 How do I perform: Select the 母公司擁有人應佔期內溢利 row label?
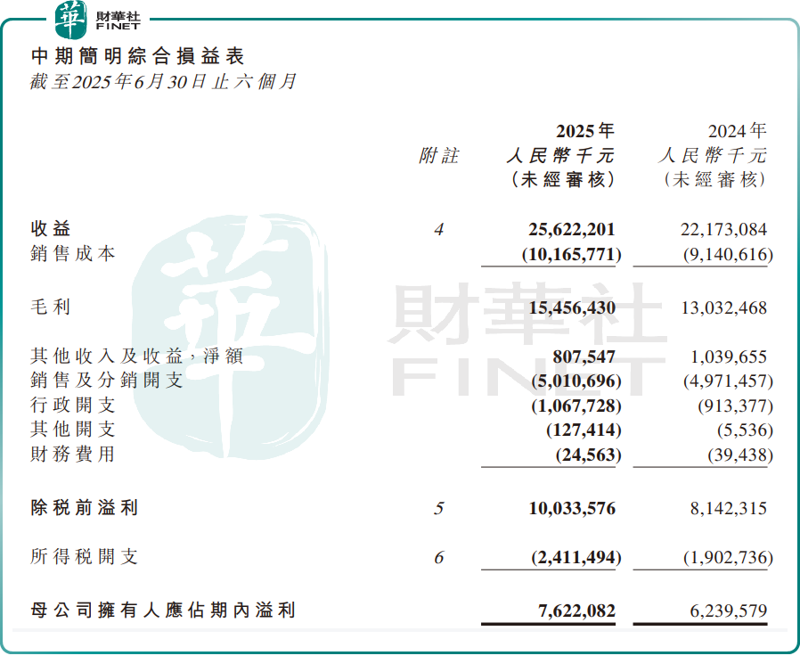163,611
